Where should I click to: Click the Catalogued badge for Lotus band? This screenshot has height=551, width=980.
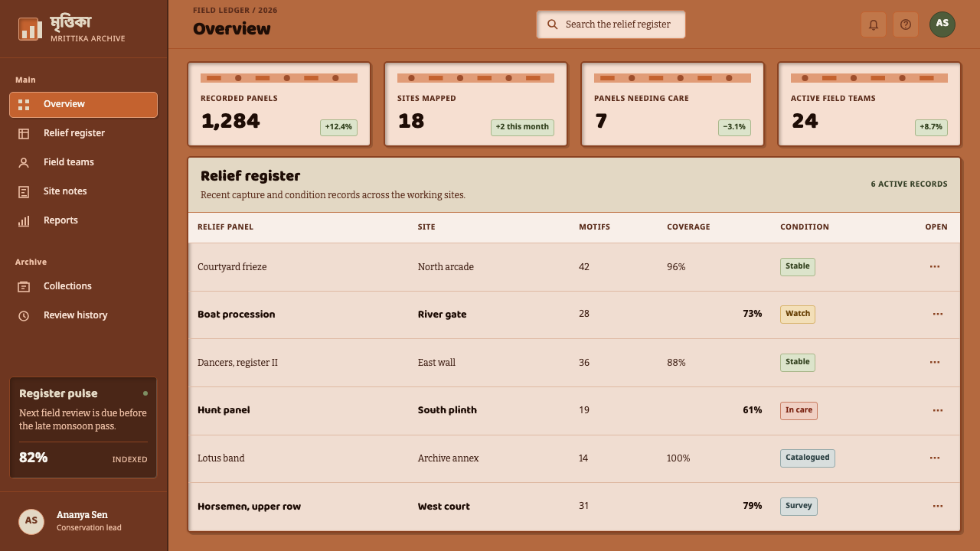tap(808, 458)
